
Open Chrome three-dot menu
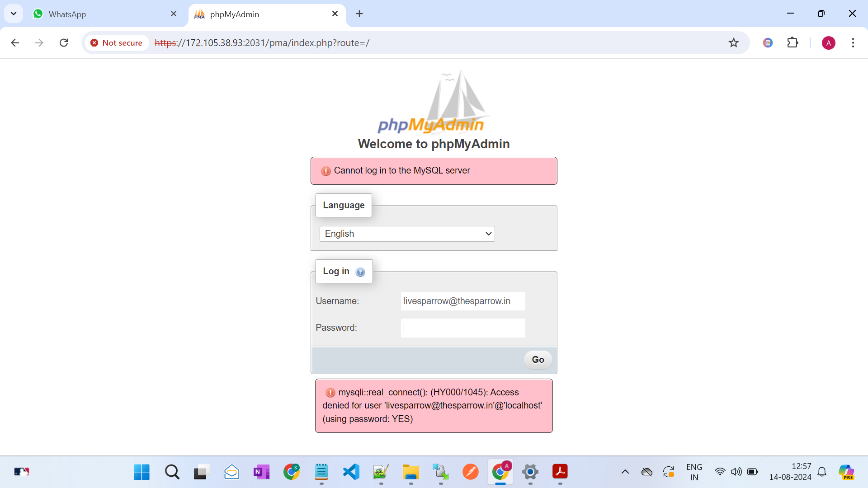853,43
